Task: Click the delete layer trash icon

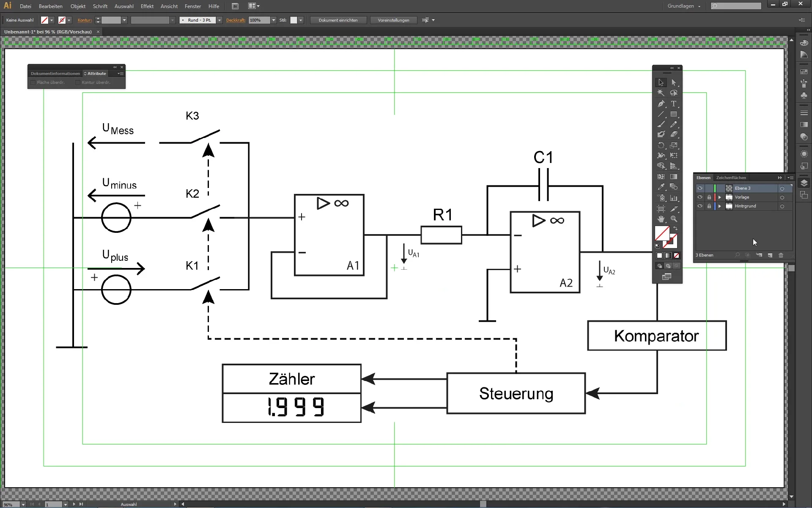Action: click(x=781, y=255)
